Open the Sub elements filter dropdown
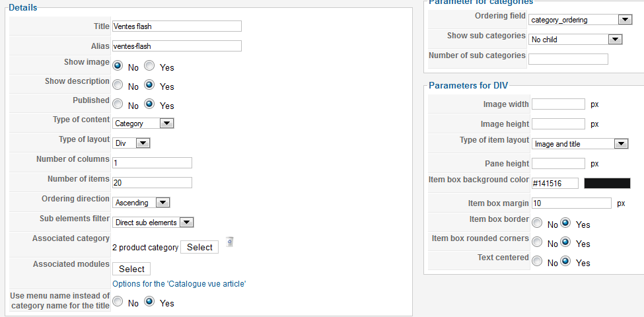The image size is (644, 317). pyautogui.click(x=153, y=223)
